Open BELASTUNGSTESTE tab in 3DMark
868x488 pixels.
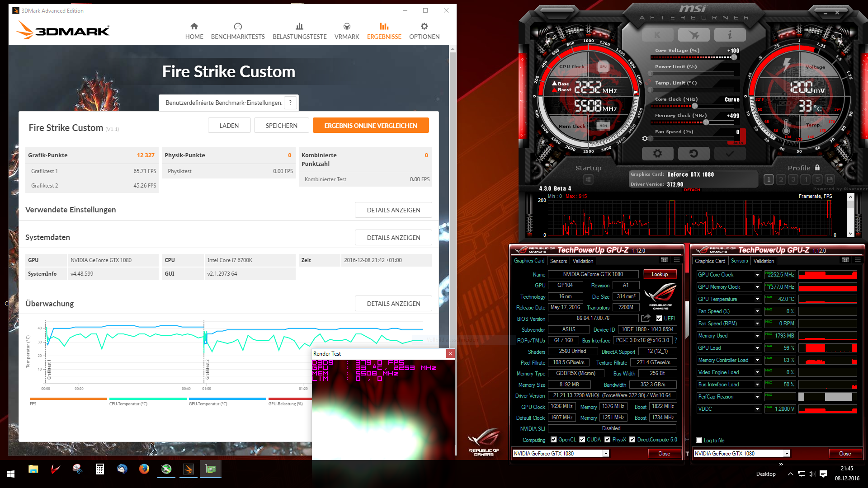tap(300, 31)
